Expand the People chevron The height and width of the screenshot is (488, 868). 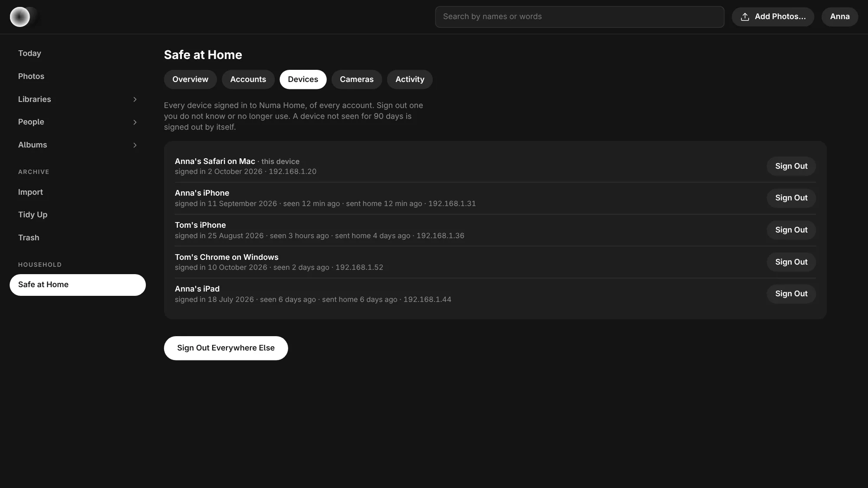point(135,122)
